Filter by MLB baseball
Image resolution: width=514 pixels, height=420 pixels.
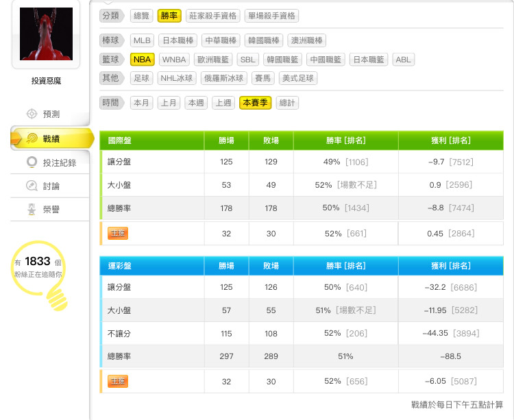[x=142, y=40]
